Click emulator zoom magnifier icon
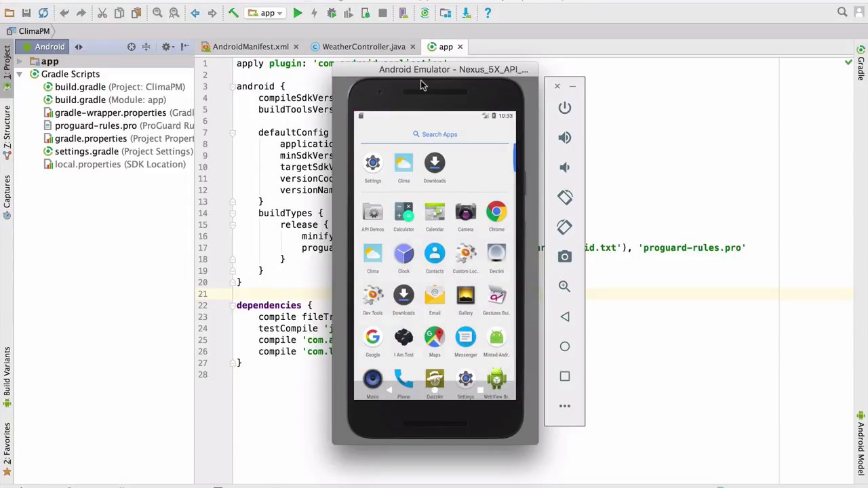 click(565, 286)
